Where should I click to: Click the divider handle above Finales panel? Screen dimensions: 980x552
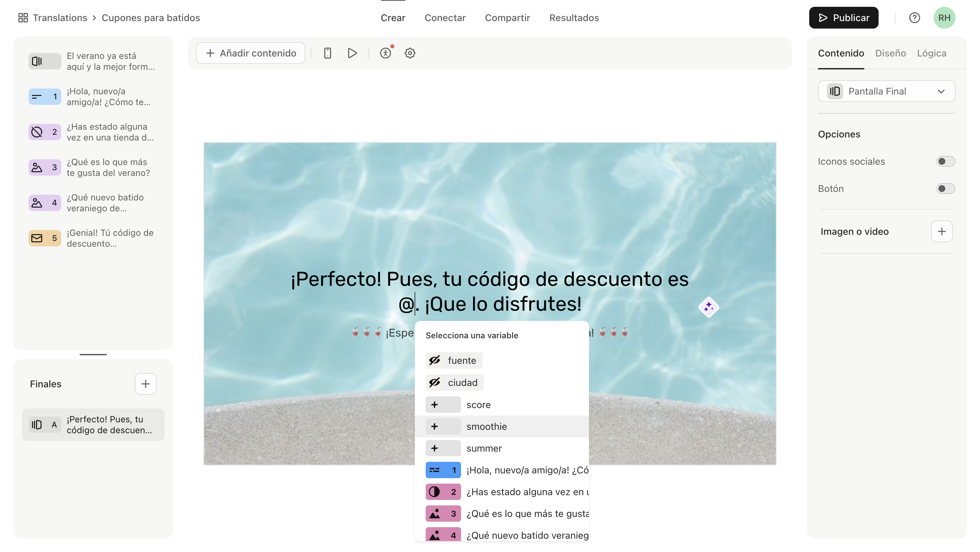point(93,354)
